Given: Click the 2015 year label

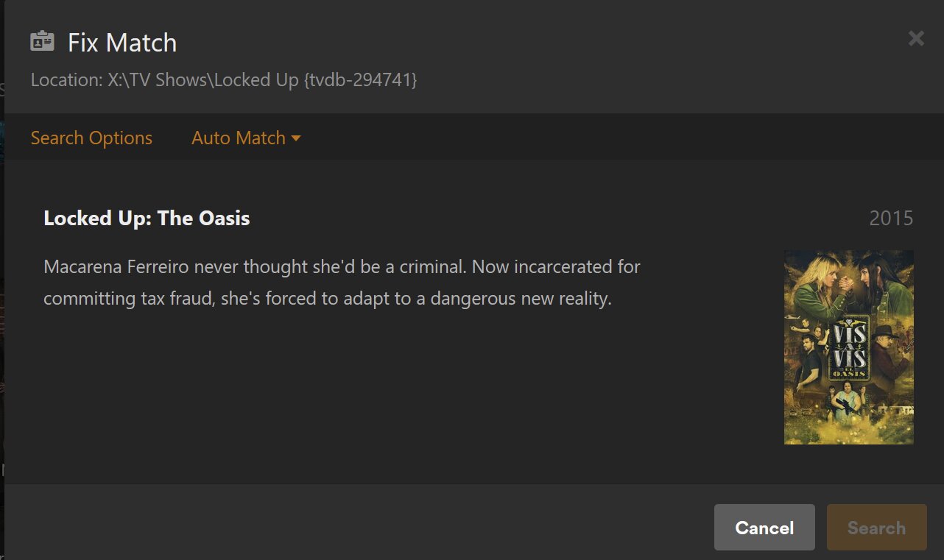Looking at the screenshot, I should click(x=891, y=219).
